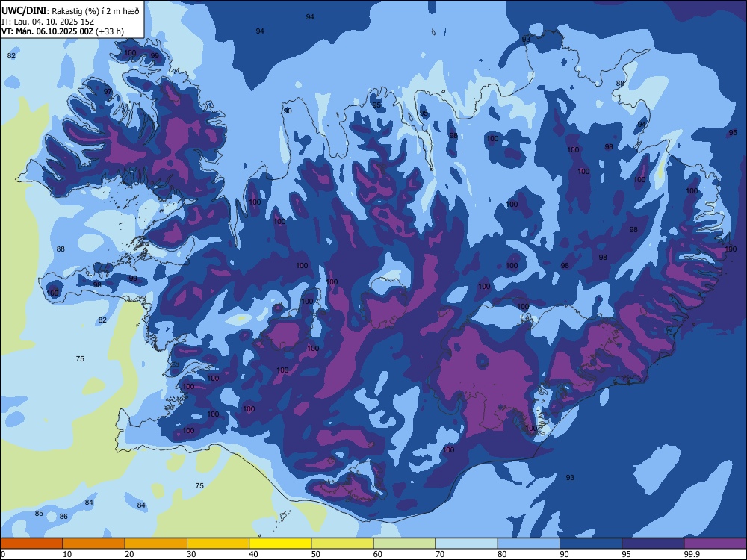This screenshot has width=747, height=560.
Task: Click the '97' humidity value on the map
Action: point(108,91)
